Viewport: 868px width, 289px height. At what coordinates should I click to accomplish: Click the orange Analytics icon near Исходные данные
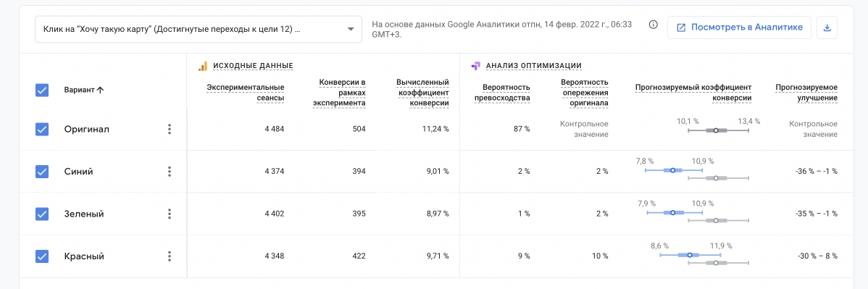pos(203,66)
